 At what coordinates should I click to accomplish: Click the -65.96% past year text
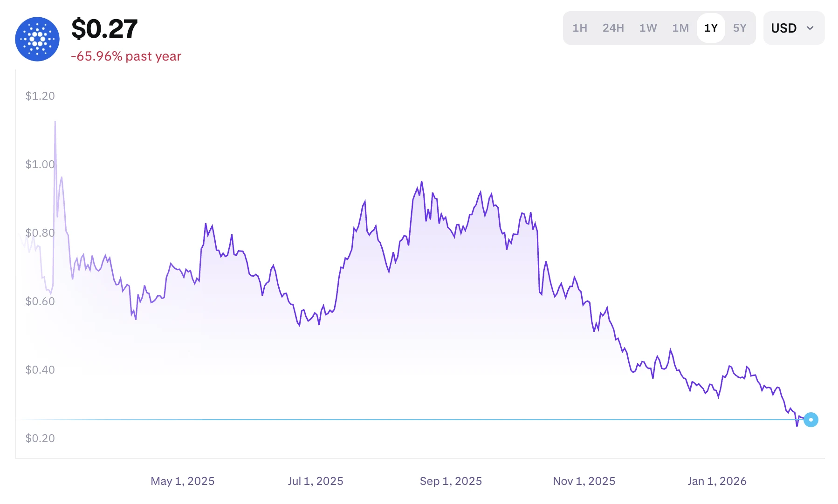[x=126, y=56]
